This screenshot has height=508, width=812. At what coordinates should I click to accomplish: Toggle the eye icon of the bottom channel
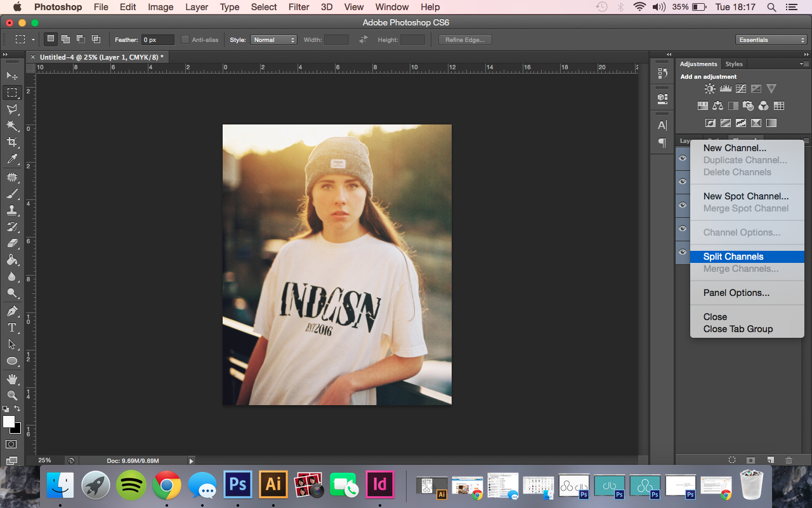pos(683,252)
